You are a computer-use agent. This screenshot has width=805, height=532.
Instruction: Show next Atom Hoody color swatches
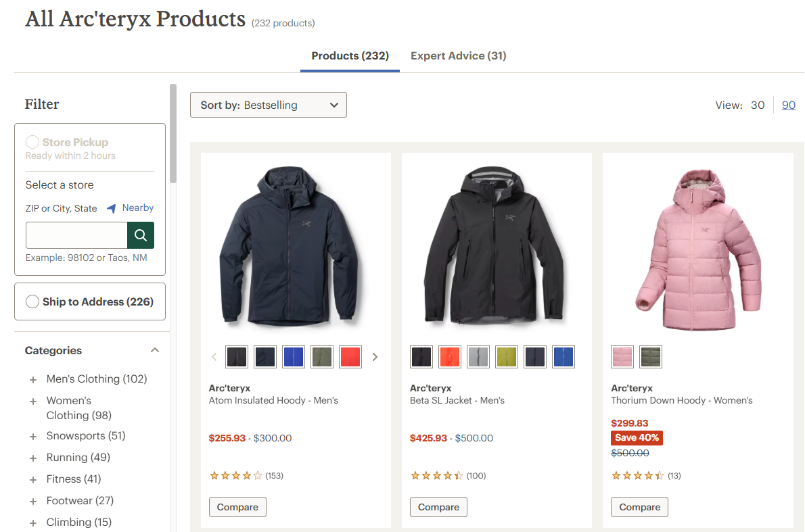[375, 357]
